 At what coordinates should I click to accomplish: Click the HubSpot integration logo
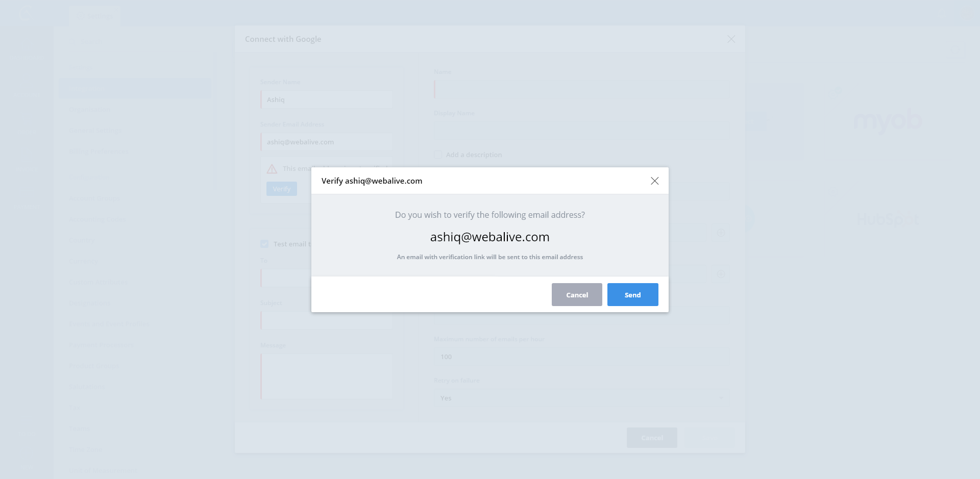888,219
